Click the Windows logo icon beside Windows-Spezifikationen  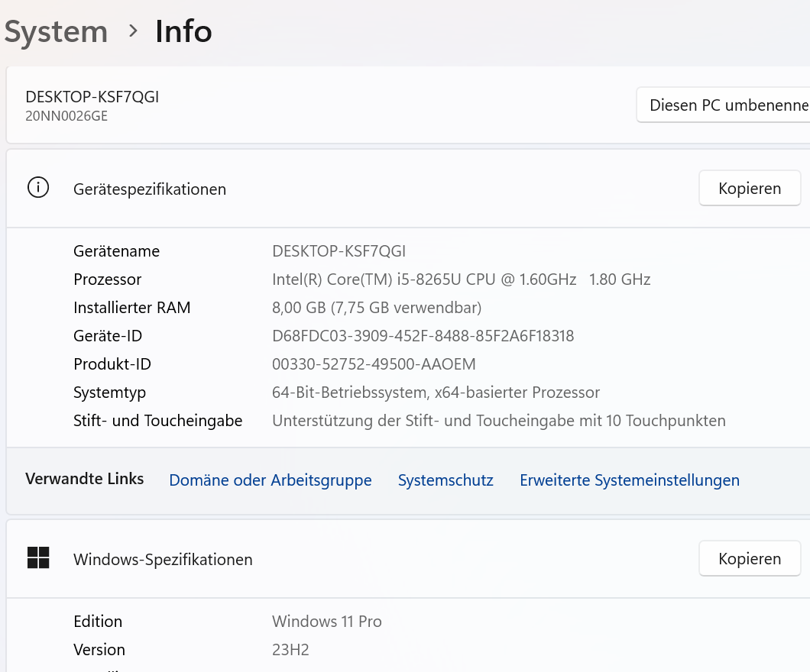click(x=38, y=558)
